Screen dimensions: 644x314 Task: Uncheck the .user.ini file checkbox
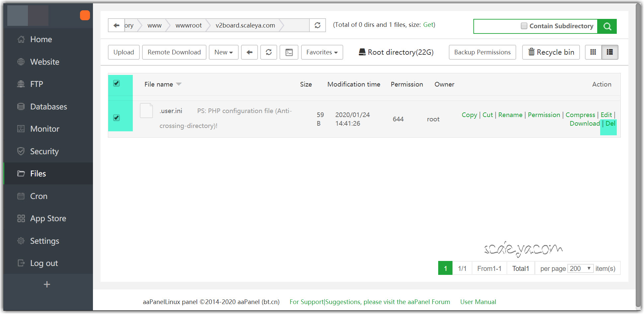[x=117, y=118]
